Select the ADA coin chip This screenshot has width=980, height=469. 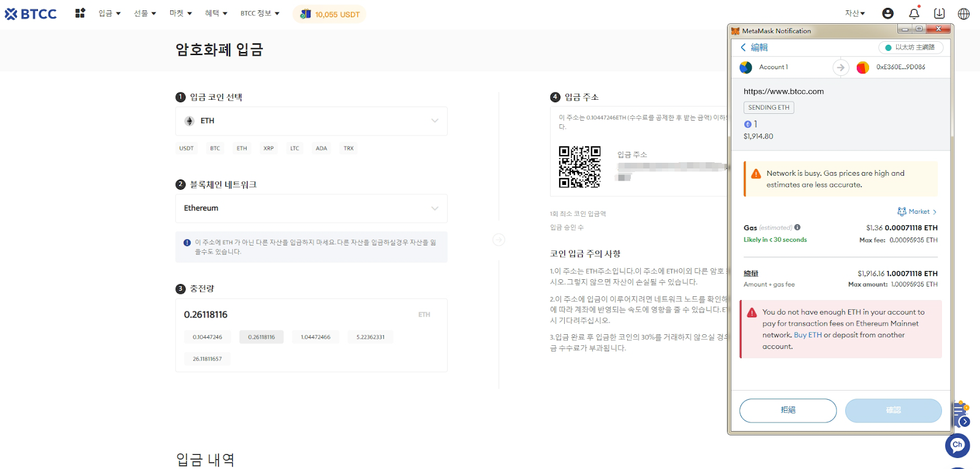point(322,148)
